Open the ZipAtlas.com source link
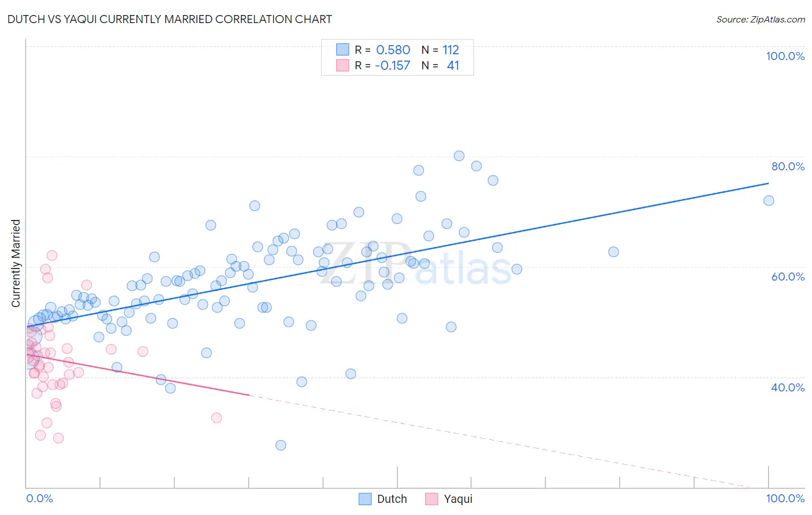Image resolution: width=812 pixels, height=515 pixels. tap(761, 19)
